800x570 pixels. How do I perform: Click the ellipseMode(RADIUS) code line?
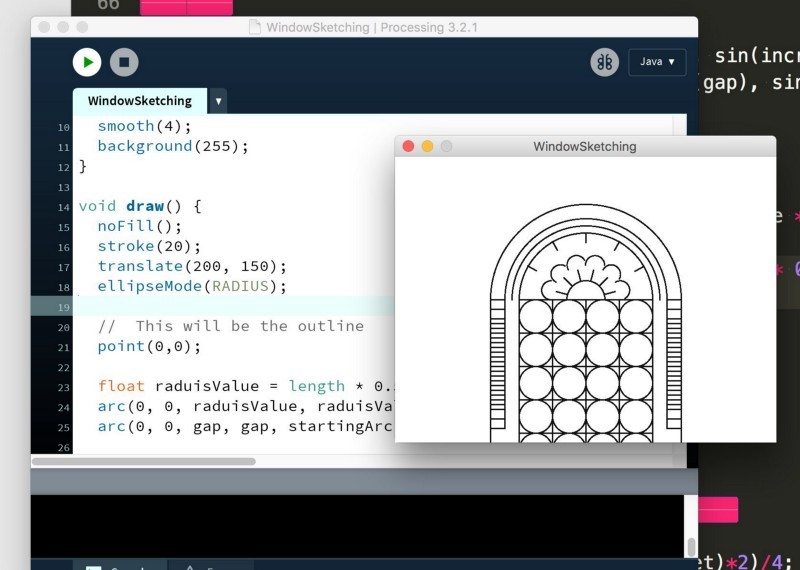[x=192, y=286]
